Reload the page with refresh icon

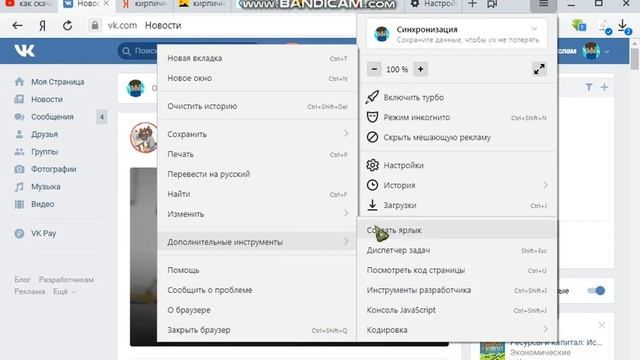pyautogui.click(x=67, y=25)
